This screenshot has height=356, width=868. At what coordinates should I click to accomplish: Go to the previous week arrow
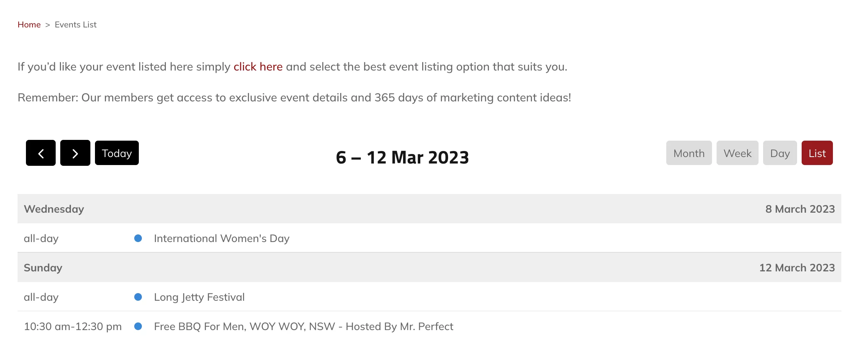pyautogui.click(x=41, y=153)
